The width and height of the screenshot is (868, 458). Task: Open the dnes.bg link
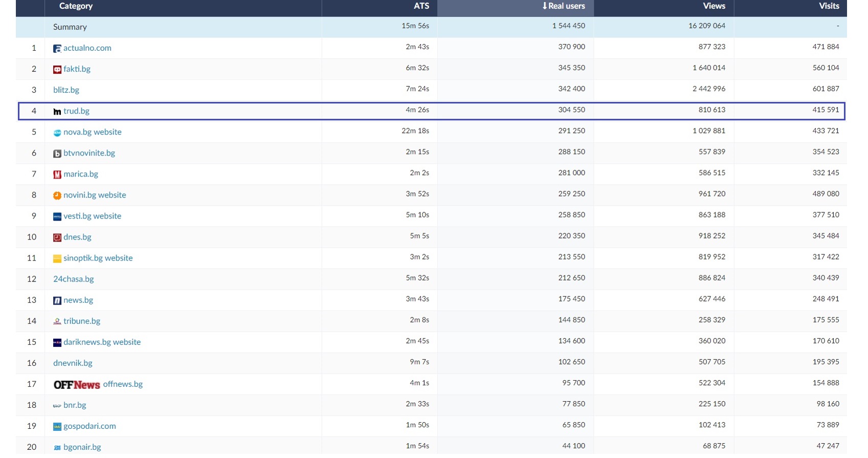point(77,237)
